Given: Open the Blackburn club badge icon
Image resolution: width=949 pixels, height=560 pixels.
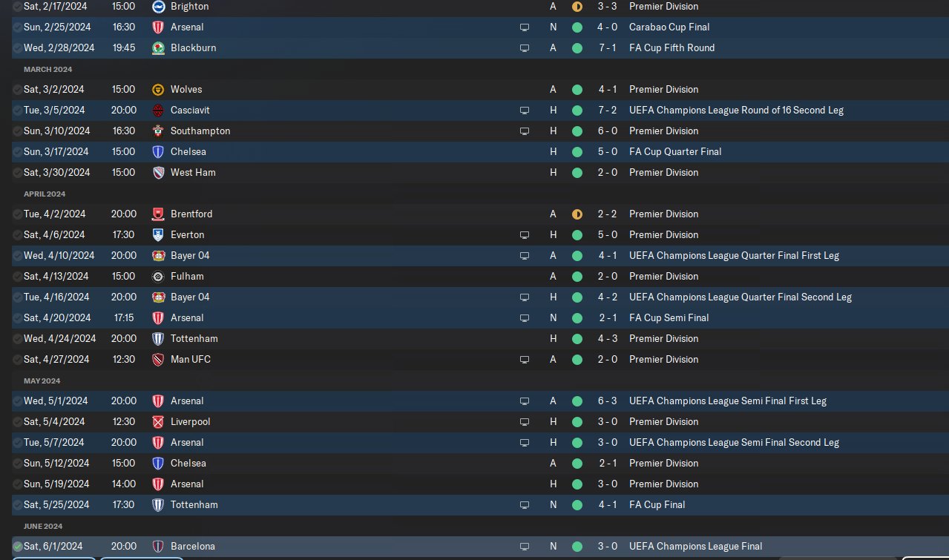Looking at the screenshot, I should pyautogui.click(x=157, y=47).
